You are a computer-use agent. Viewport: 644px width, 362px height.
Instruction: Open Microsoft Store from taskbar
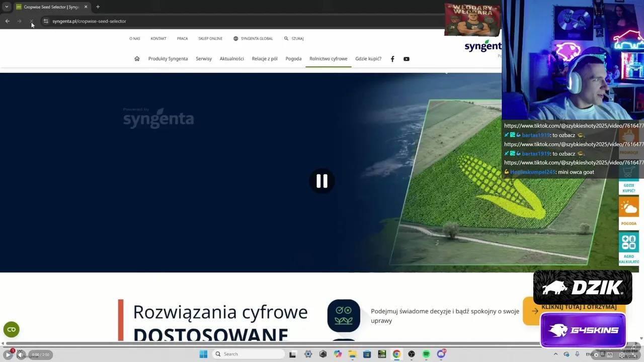coord(367,354)
